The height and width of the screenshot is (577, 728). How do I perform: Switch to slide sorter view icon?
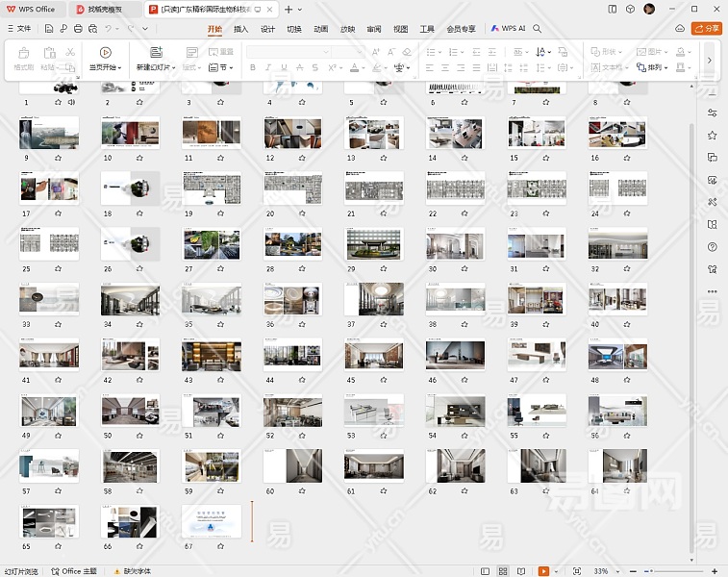tap(503, 571)
